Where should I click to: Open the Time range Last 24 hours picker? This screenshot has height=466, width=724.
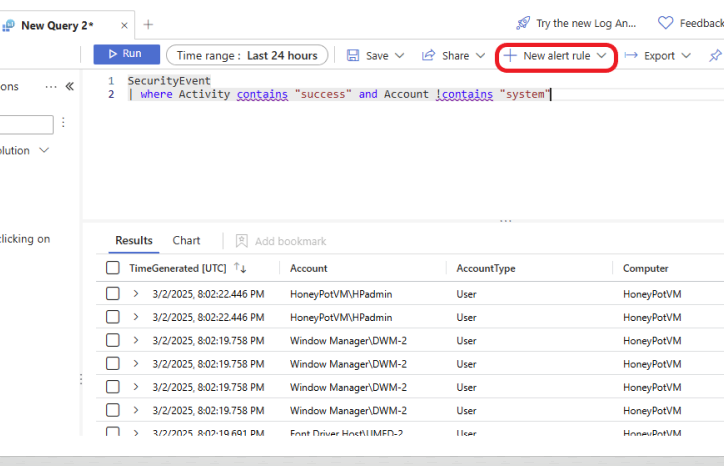point(247,55)
